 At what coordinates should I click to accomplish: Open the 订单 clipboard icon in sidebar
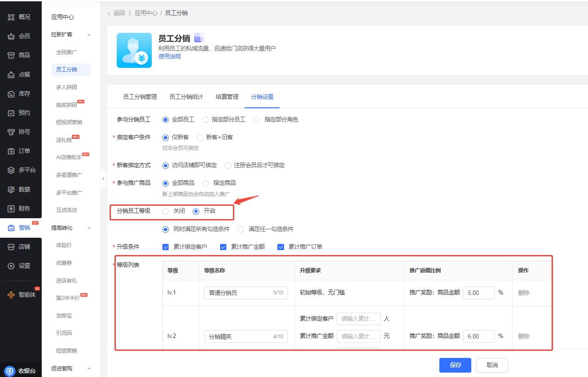[12, 151]
